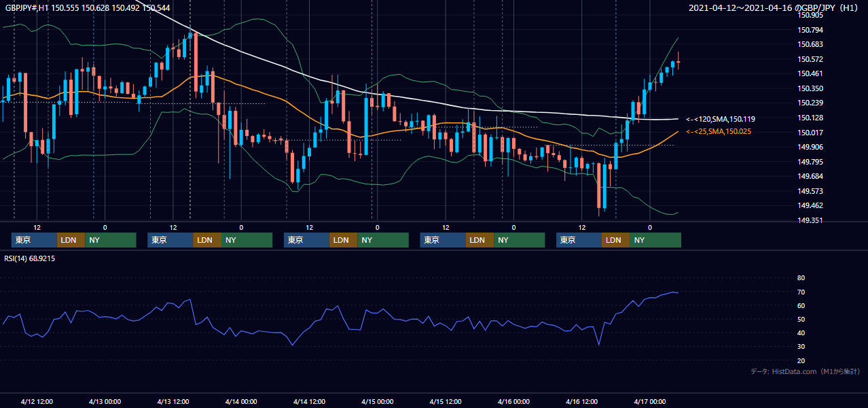
Task: Click the last 東京 session block
Action: [x=579, y=240]
